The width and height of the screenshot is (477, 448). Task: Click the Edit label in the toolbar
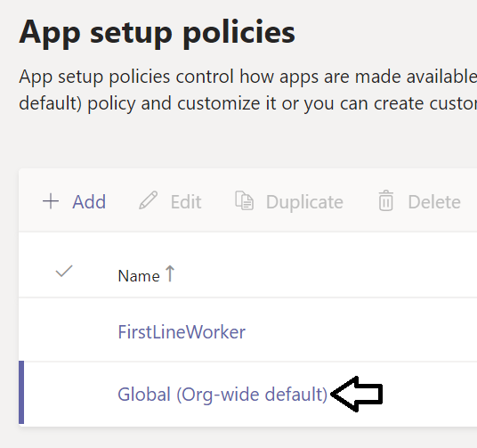[x=186, y=201]
